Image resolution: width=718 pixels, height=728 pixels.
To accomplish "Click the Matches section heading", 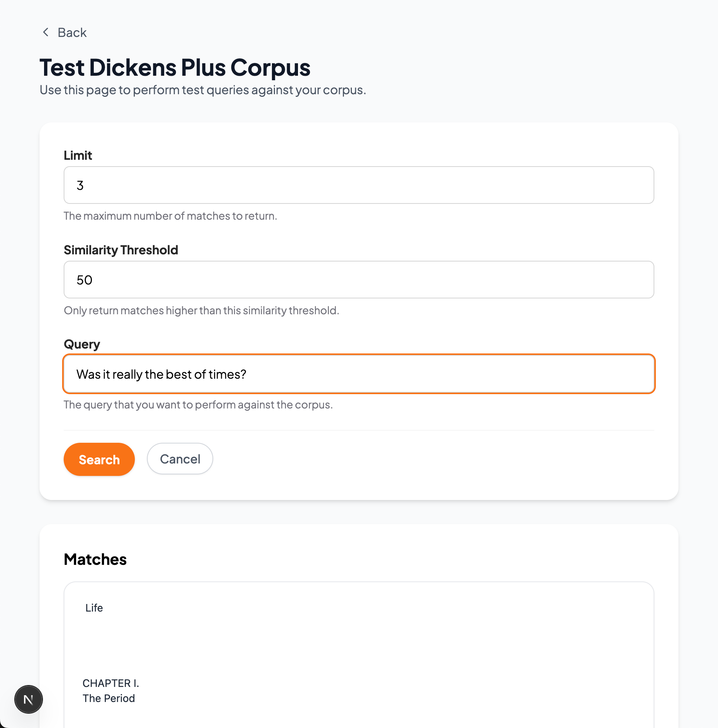I will [95, 560].
